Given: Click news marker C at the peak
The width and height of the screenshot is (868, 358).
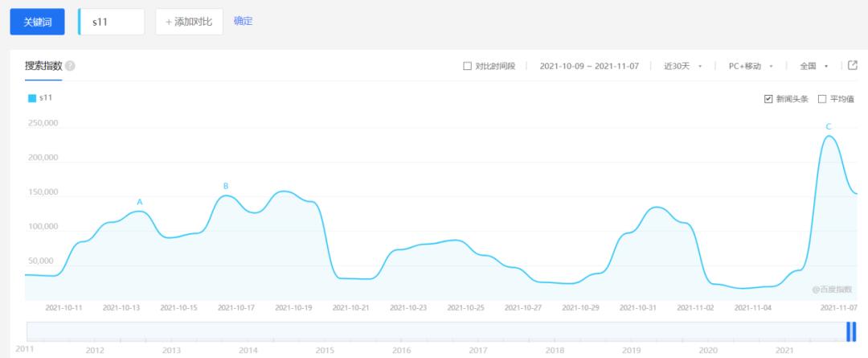Looking at the screenshot, I should [829, 127].
